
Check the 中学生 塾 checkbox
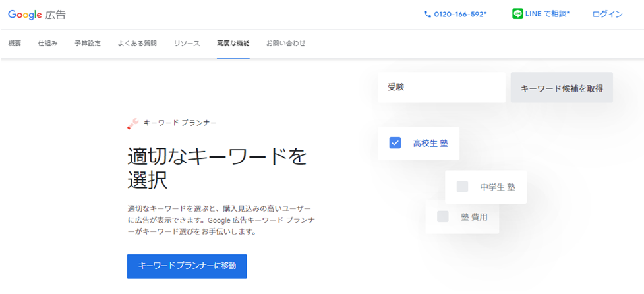[x=462, y=187]
